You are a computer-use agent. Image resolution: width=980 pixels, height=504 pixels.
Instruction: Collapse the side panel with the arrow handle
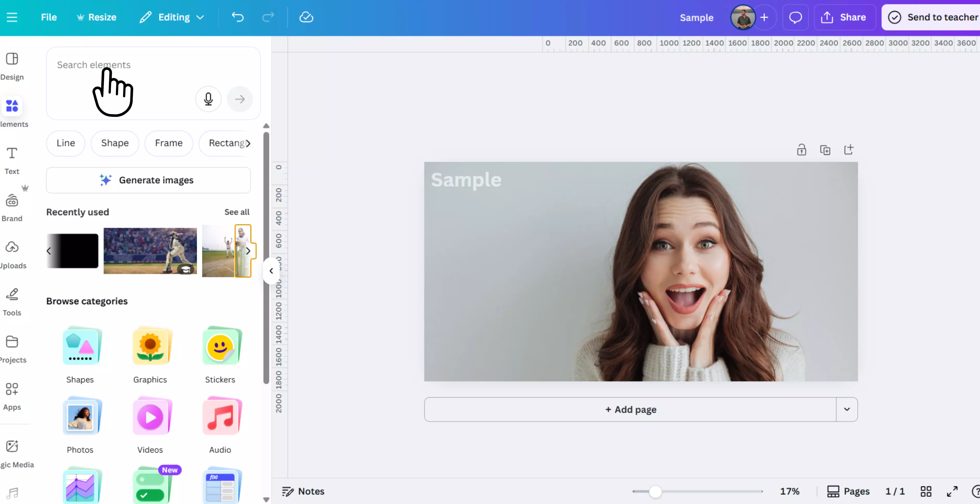tap(271, 271)
